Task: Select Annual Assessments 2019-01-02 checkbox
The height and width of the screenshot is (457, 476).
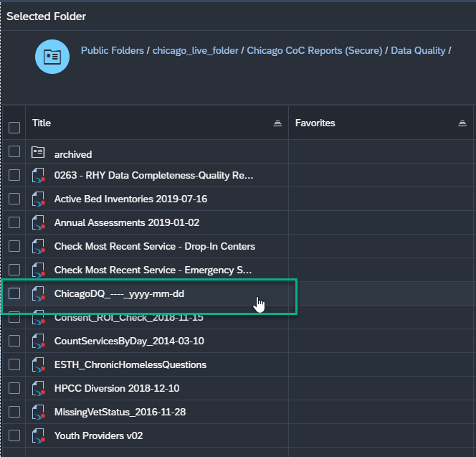Action: pyautogui.click(x=14, y=222)
